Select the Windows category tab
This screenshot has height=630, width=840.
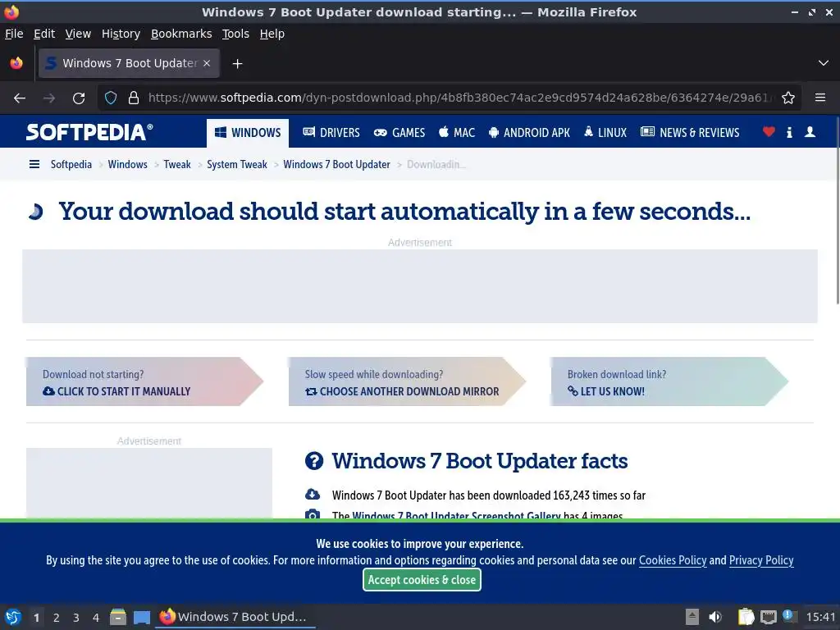248,133
